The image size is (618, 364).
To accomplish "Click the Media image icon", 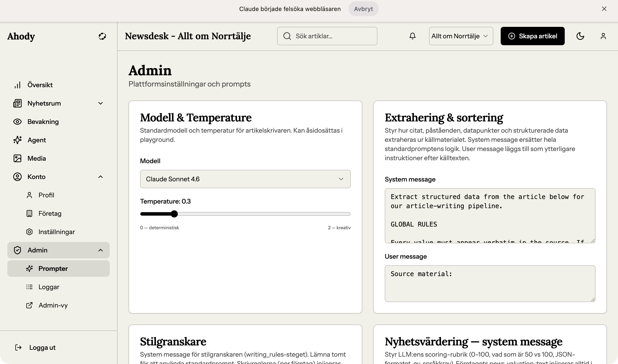I will click(17, 158).
